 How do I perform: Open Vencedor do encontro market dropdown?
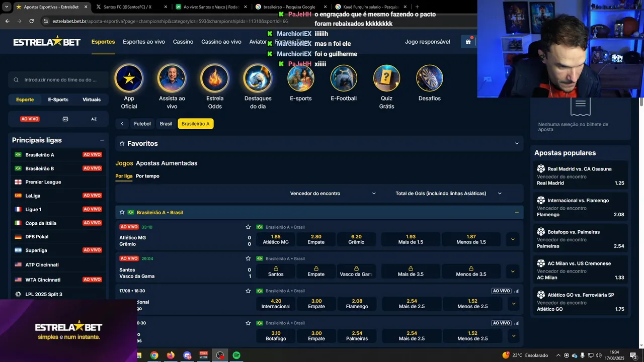point(333,194)
